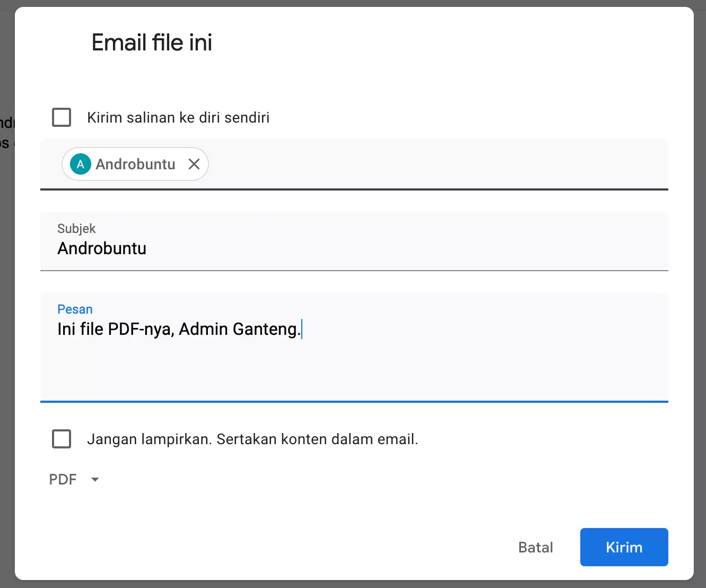The width and height of the screenshot is (706, 588).
Task: Remove Androbuntu recipient by clicking the X icon
Action: pyautogui.click(x=194, y=164)
